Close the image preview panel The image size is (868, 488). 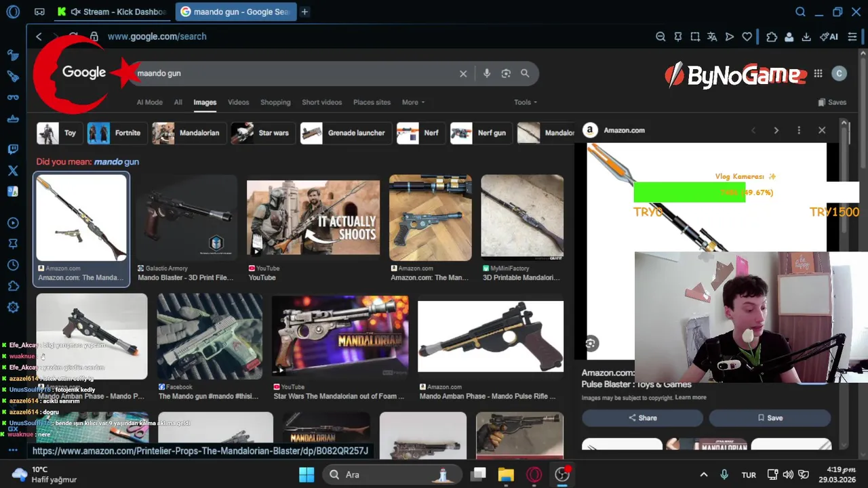pyautogui.click(x=822, y=130)
